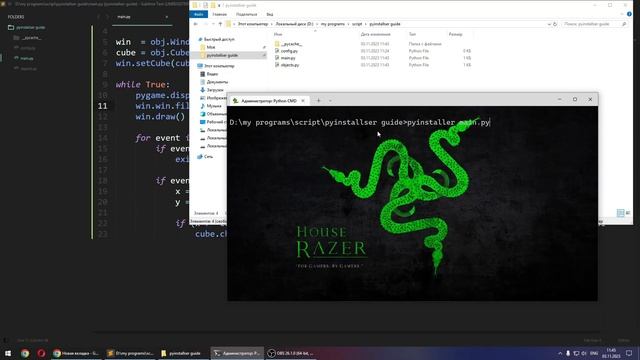The height and width of the screenshot is (360, 640).
Task: Open the volume icon in system tray
Action: (584, 353)
